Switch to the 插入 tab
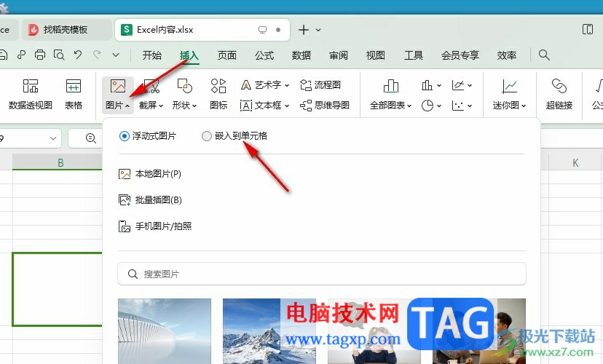This screenshot has height=364, width=603. point(189,55)
